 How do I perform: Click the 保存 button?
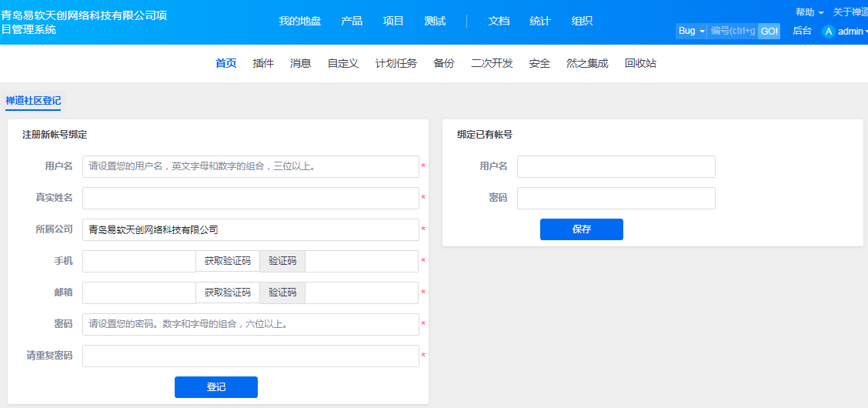(582, 229)
